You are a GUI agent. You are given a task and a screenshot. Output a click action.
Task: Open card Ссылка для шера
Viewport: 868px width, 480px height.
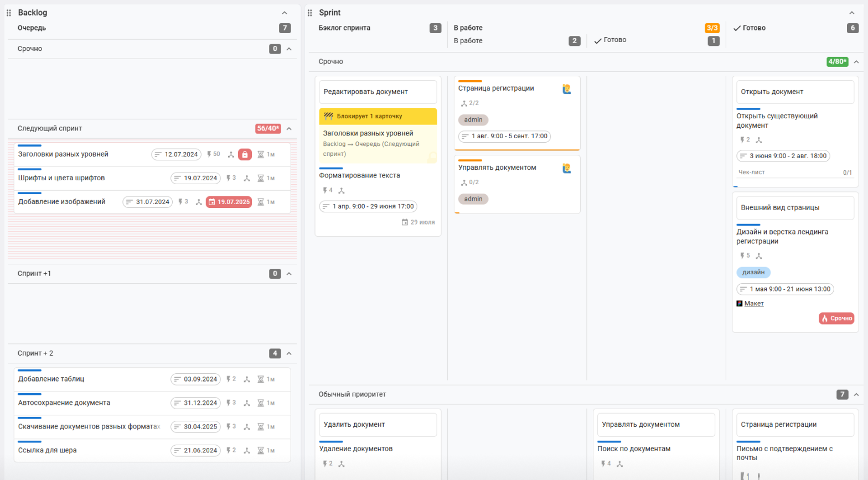[47, 451]
